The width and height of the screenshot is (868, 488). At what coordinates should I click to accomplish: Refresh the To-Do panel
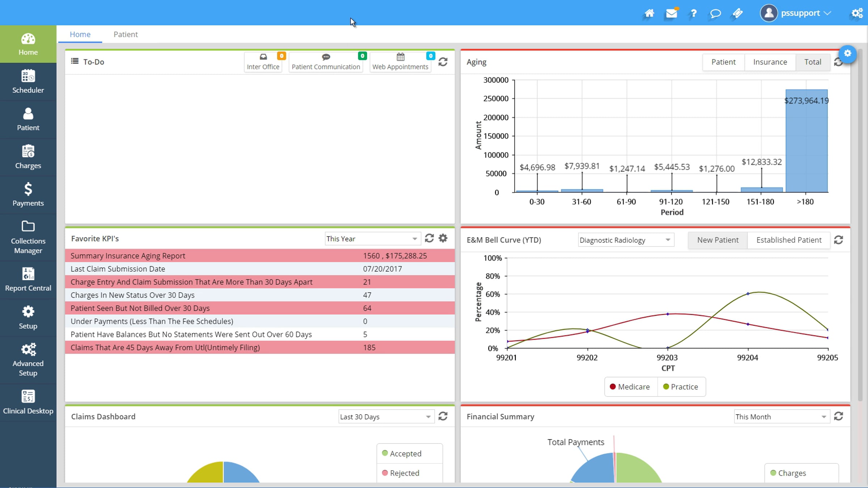pos(443,62)
